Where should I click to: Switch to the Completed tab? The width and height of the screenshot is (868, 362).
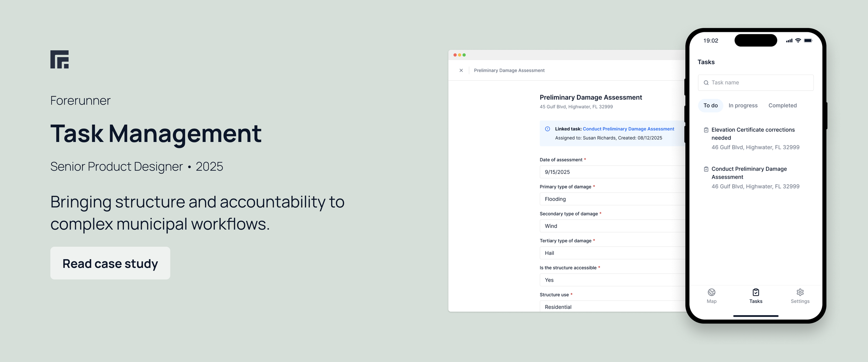(782, 106)
